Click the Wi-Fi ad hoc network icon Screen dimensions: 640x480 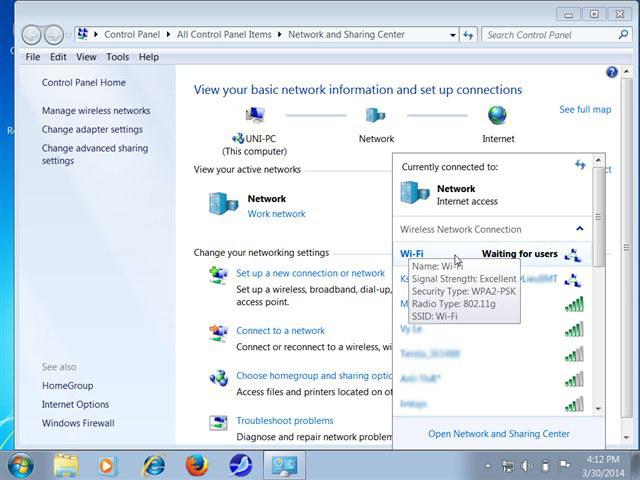[x=573, y=255]
